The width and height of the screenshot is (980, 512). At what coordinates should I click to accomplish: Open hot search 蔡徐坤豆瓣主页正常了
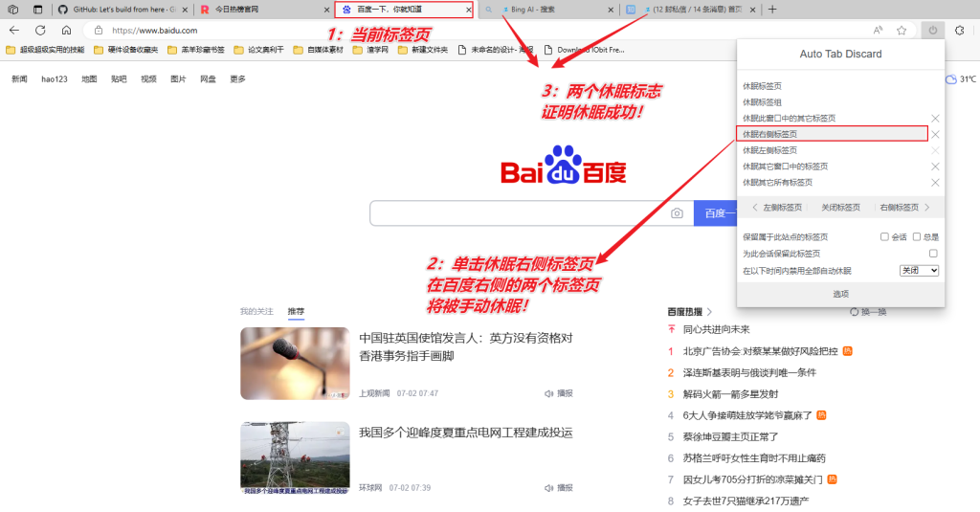tap(730, 436)
